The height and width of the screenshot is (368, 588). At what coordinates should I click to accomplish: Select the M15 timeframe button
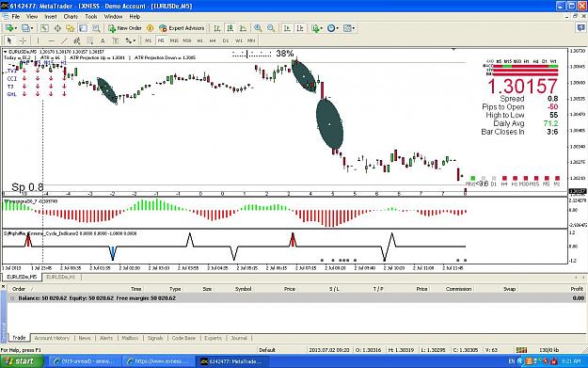tap(174, 40)
